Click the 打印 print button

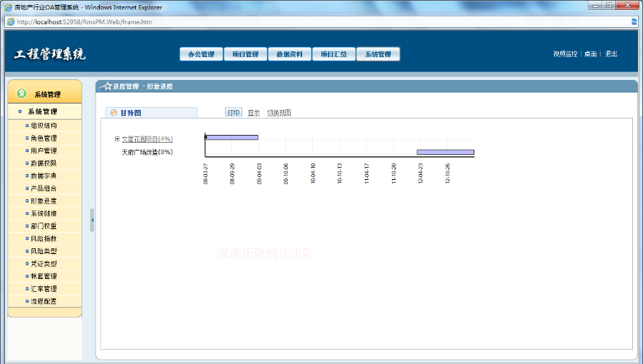pos(234,112)
